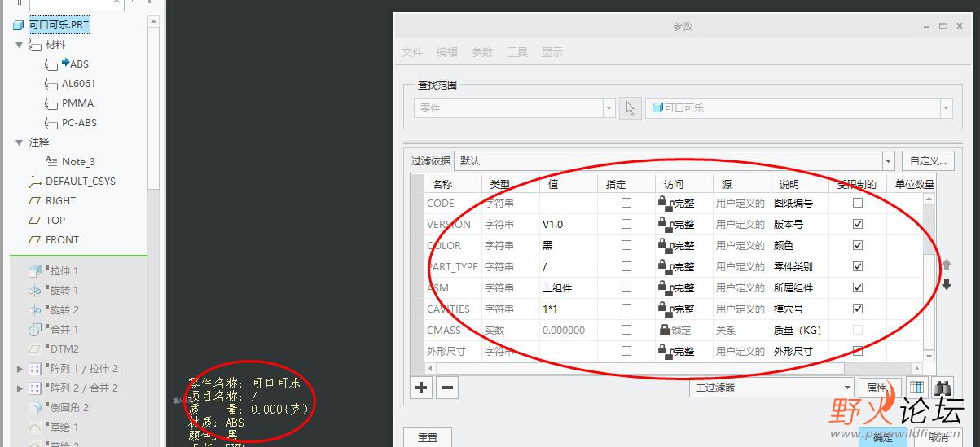Click the add parameter plus button
Image resolution: width=980 pixels, height=447 pixels.
coord(421,388)
